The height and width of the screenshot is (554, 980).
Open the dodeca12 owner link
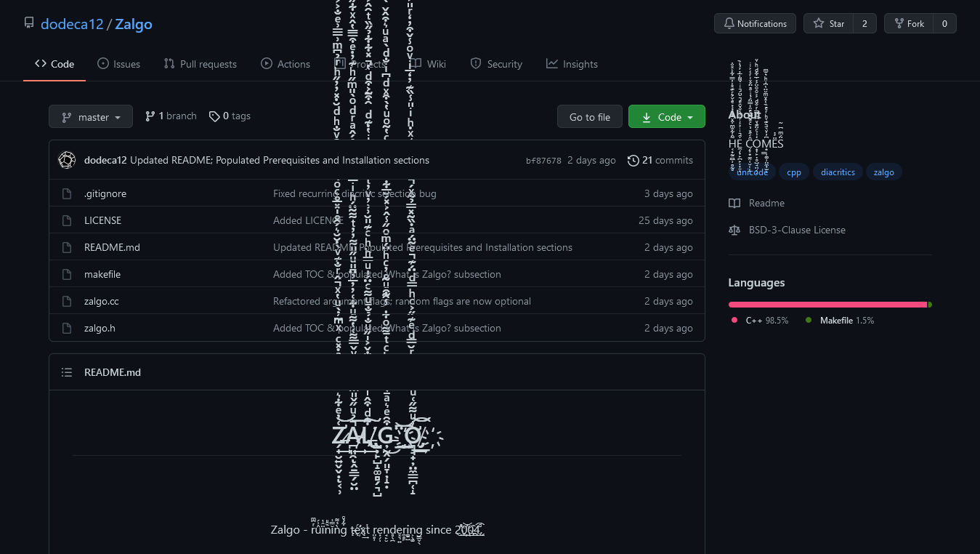click(72, 24)
